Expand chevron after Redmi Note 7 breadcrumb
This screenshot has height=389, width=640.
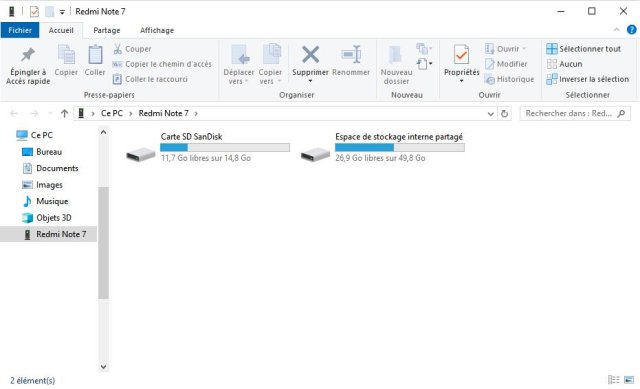196,113
